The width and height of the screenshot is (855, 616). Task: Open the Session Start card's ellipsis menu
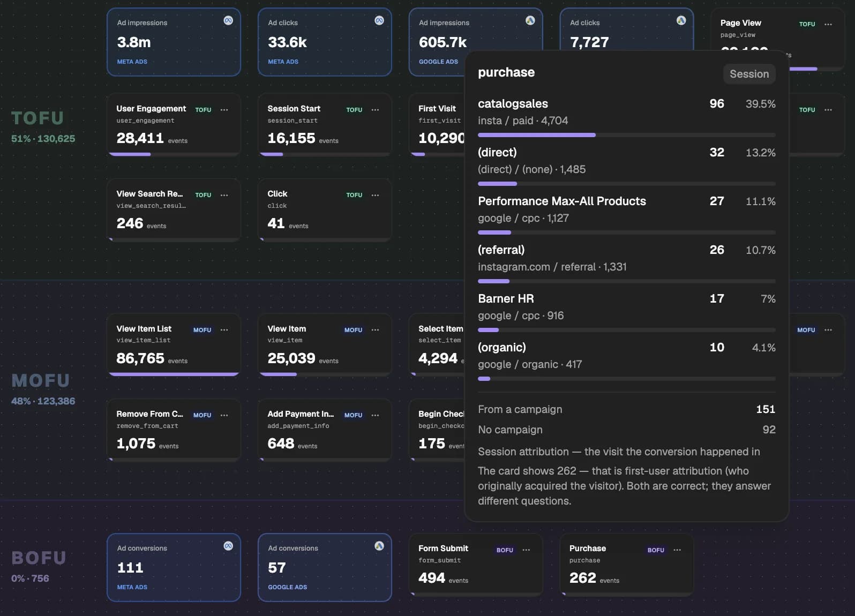click(375, 110)
